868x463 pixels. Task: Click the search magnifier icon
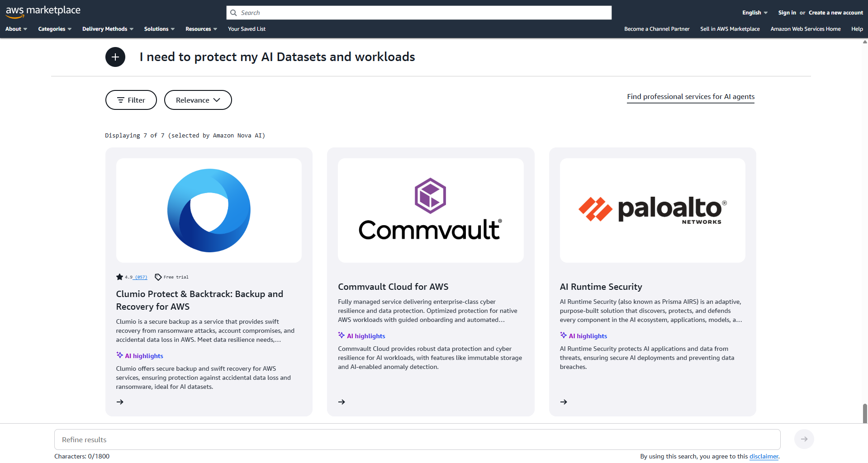click(x=233, y=13)
